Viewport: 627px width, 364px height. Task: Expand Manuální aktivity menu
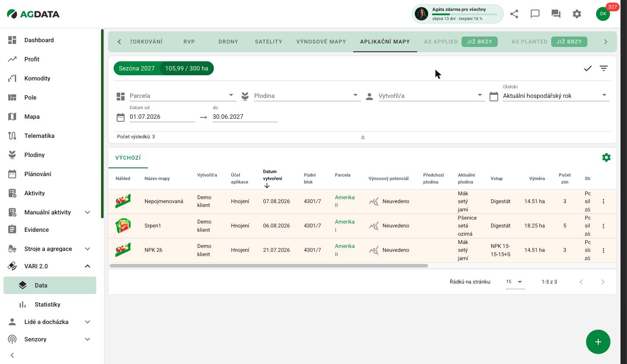point(88,212)
